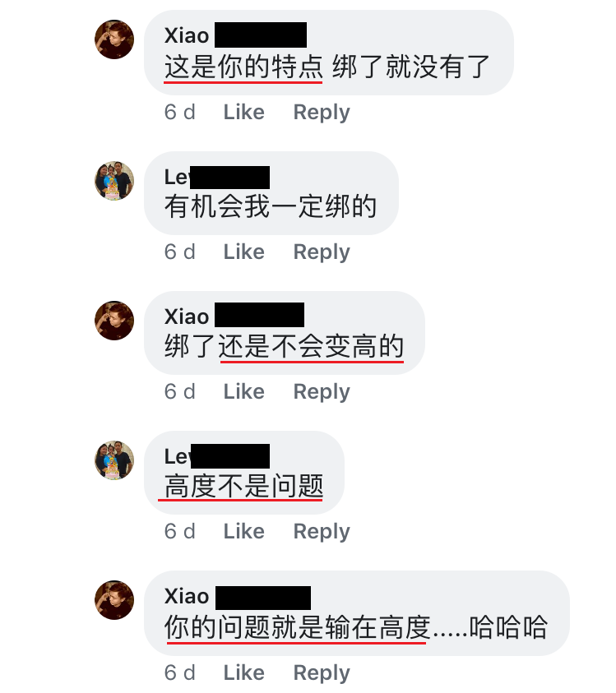
Task: Like the comment 有机会我一定绑的
Action: [243, 252]
